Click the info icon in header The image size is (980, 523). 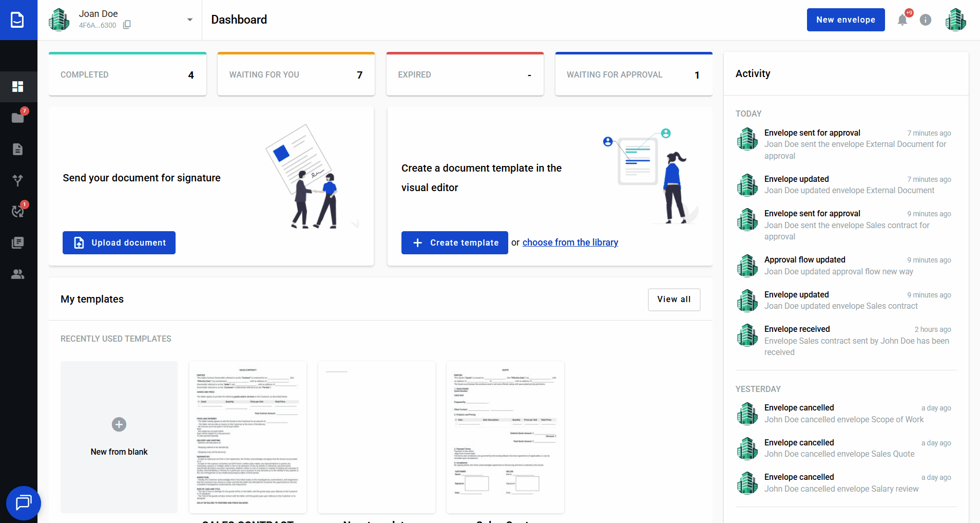point(925,20)
